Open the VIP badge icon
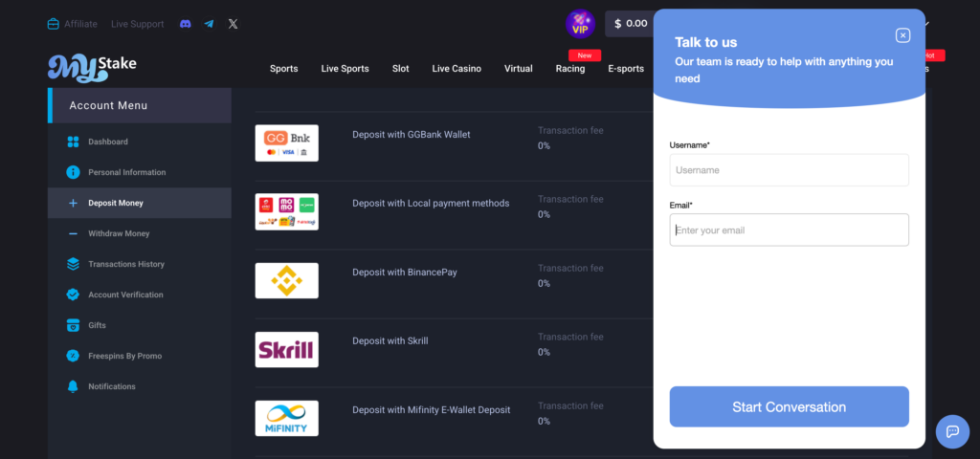This screenshot has height=459, width=980. 580,24
